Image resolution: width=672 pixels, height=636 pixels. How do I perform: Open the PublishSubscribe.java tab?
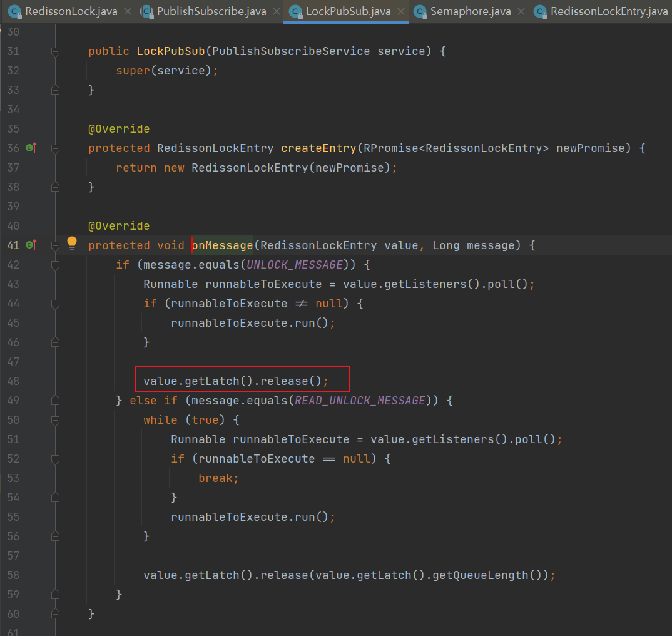point(211,11)
